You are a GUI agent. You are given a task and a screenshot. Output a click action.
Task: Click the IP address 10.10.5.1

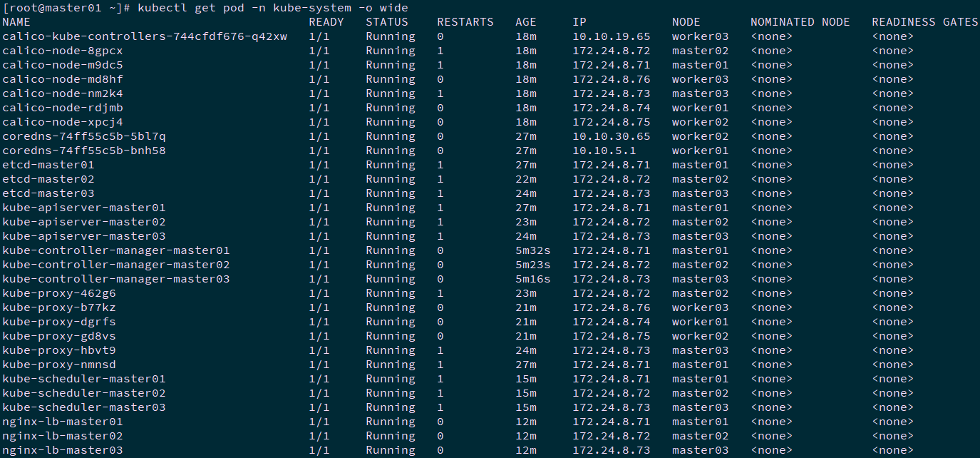tap(604, 151)
